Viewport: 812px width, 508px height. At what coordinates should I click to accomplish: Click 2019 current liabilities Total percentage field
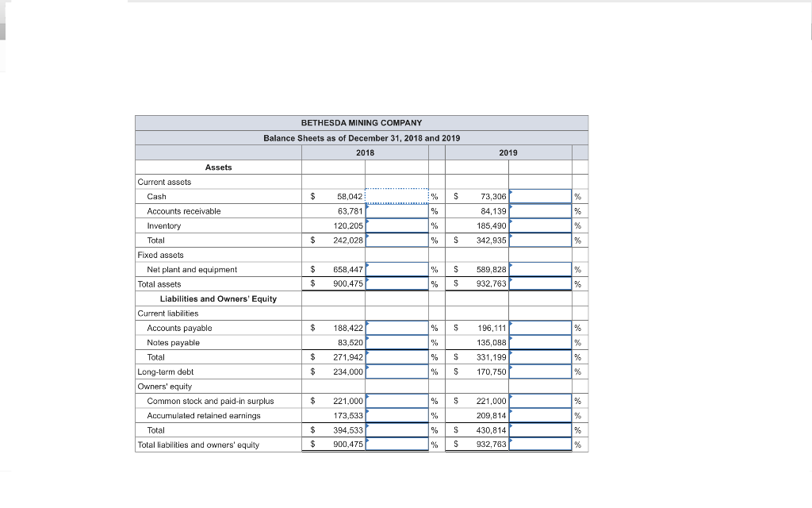click(541, 357)
